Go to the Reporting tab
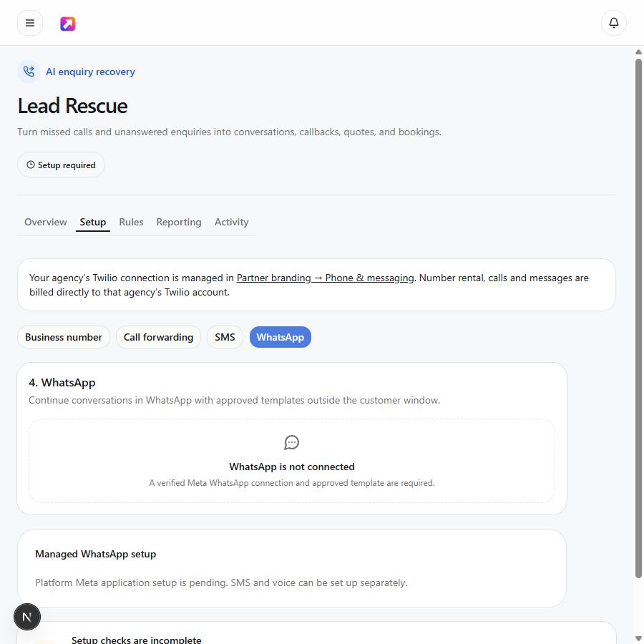Screen dimensions: 644x644 tap(179, 223)
